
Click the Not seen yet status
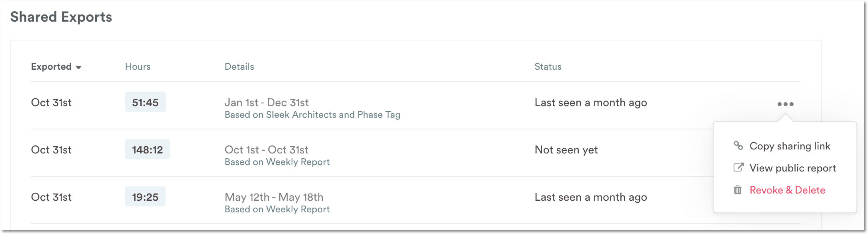tap(566, 150)
